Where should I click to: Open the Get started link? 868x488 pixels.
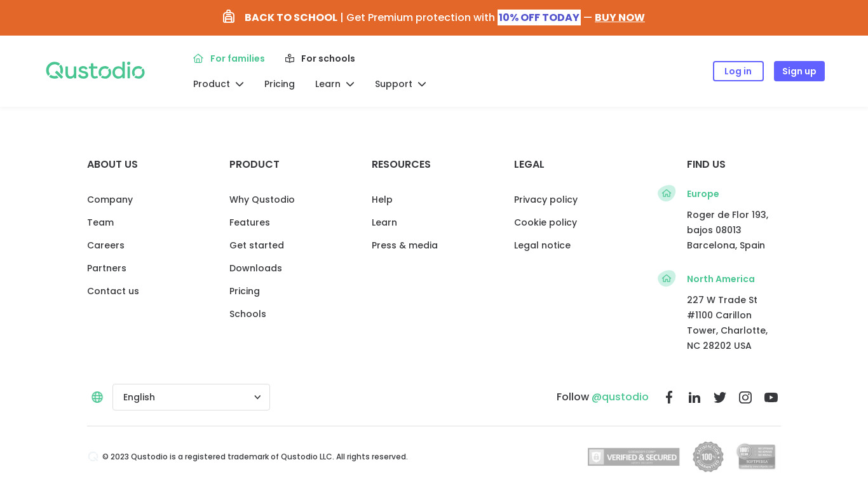pos(257,245)
